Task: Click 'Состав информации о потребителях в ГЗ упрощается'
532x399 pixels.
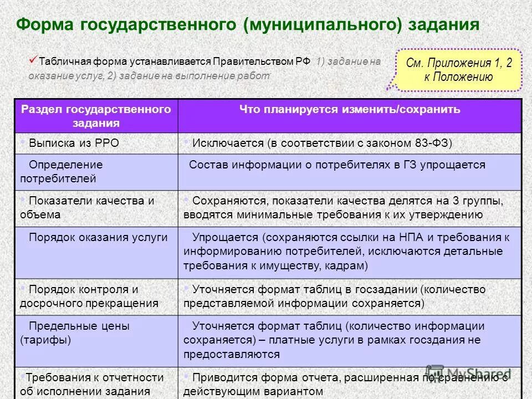Action: click(x=350, y=172)
